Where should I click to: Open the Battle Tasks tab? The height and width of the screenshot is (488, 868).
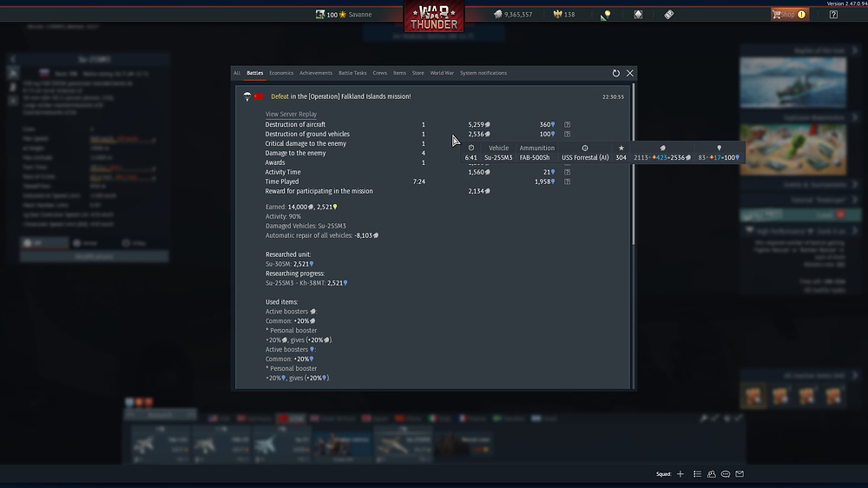pos(352,73)
